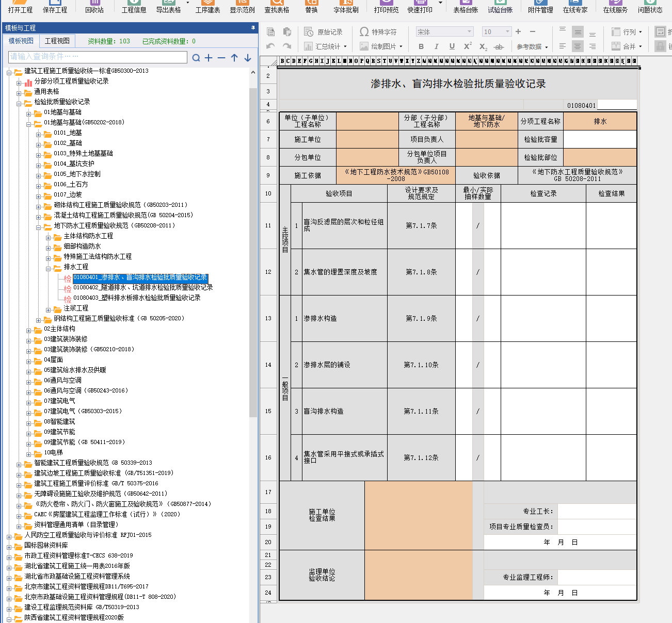Click the undo arrow icon
This screenshot has width=672, height=623.
(270, 46)
